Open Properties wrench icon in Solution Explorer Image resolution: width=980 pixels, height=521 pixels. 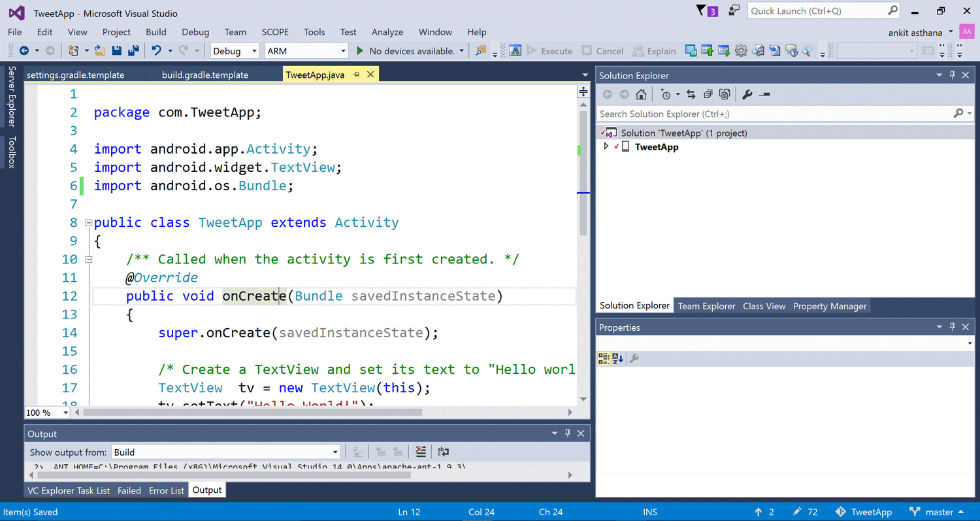coord(747,95)
